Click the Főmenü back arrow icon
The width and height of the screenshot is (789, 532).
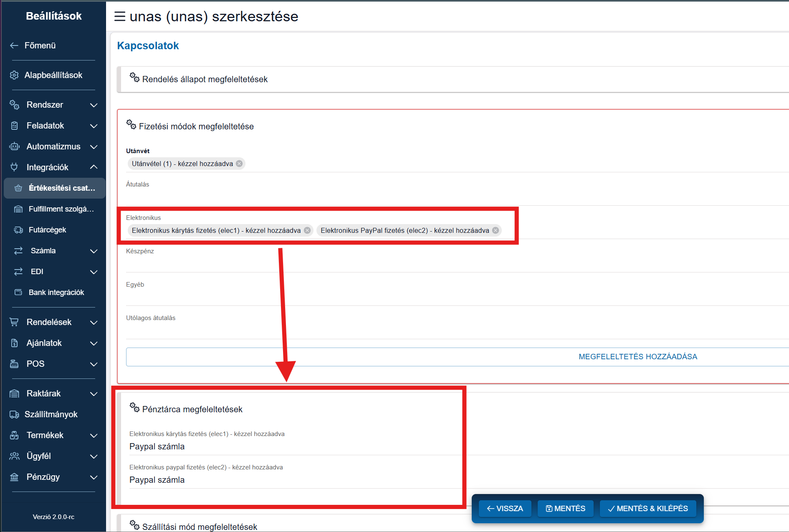[x=14, y=45]
